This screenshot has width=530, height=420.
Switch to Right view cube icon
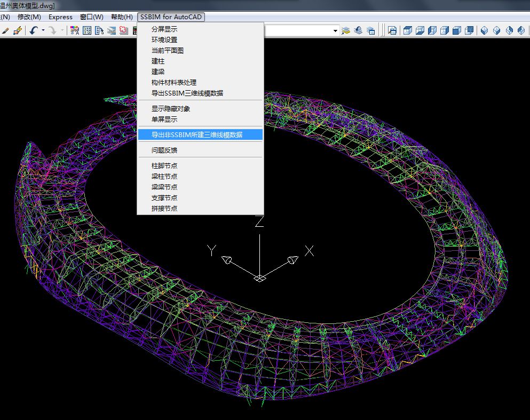pos(445,31)
